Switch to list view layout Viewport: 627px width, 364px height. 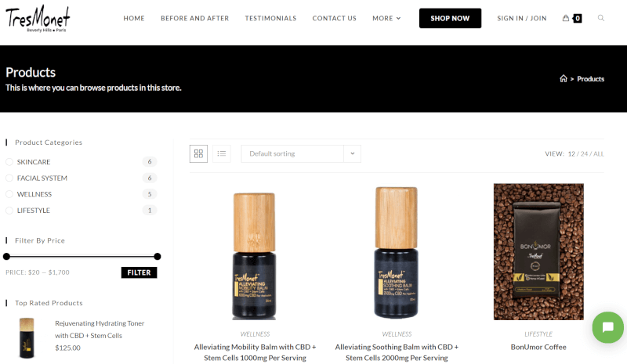click(x=222, y=154)
